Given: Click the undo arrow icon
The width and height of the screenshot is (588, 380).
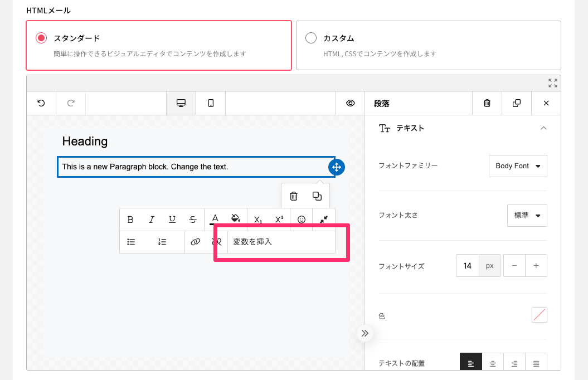Looking at the screenshot, I should pos(41,103).
